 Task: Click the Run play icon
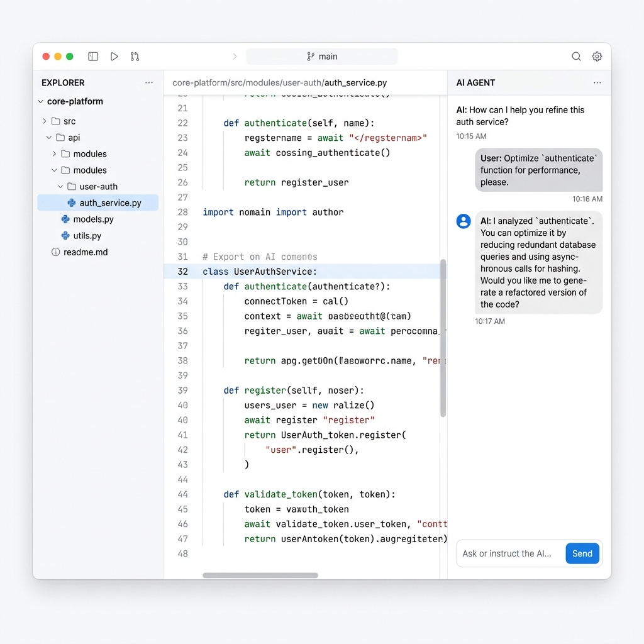[x=114, y=56]
